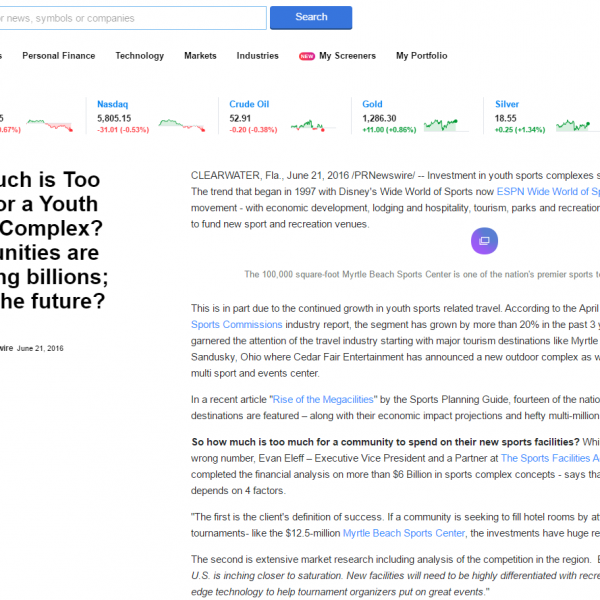Open the Silver quote link
The image size is (600, 600).
pos(507,104)
